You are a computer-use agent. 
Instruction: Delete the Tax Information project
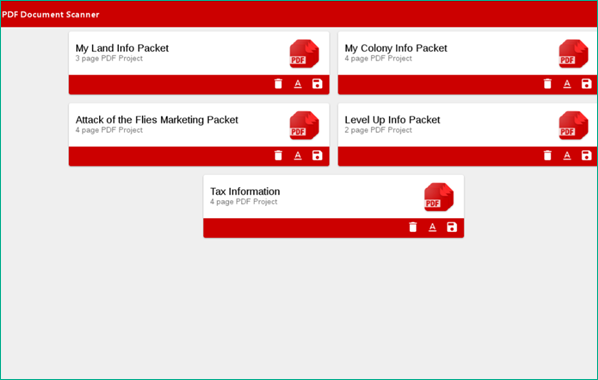[413, 227]
